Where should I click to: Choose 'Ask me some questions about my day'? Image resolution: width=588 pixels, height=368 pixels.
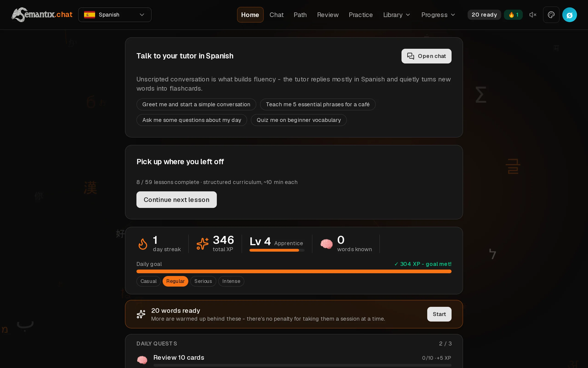click(192, 120)
